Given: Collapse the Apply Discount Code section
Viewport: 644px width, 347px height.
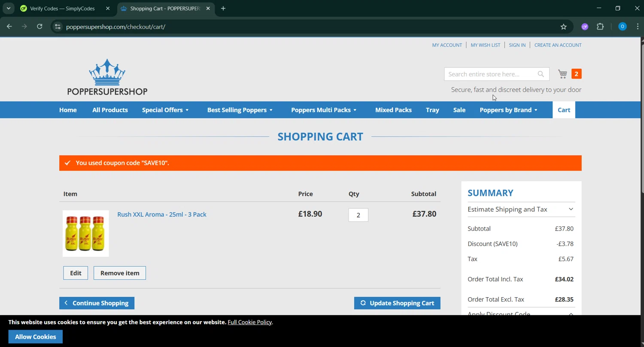Looking at the screenshot, I should pos(521,314).
